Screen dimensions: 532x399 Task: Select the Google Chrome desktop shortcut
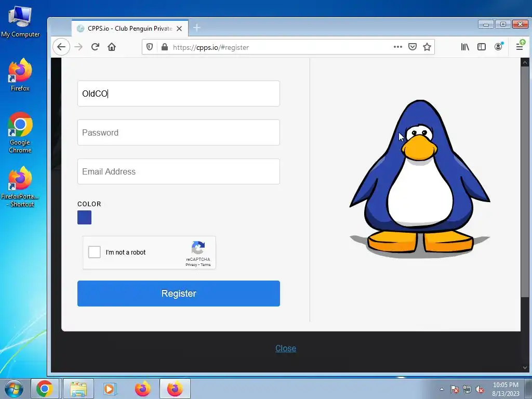click(x=20, y=132)
